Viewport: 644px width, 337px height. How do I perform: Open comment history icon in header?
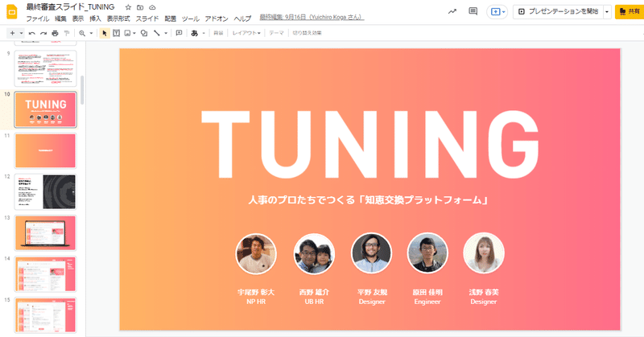(473, 11)
